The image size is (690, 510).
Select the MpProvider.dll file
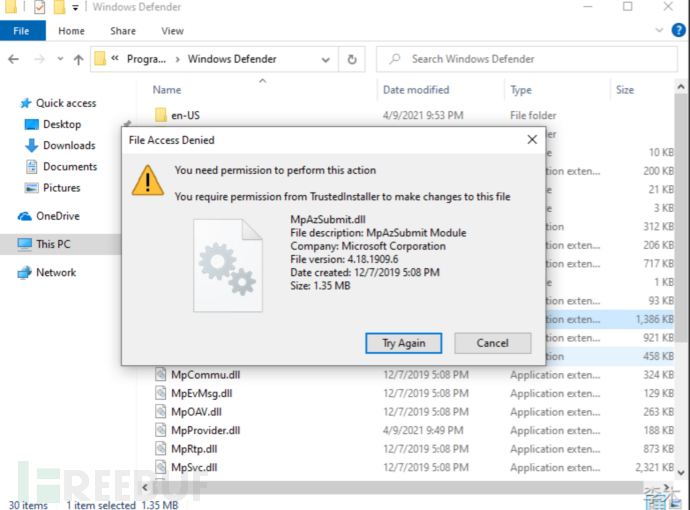pyautogui.click(x=206, y=430)
